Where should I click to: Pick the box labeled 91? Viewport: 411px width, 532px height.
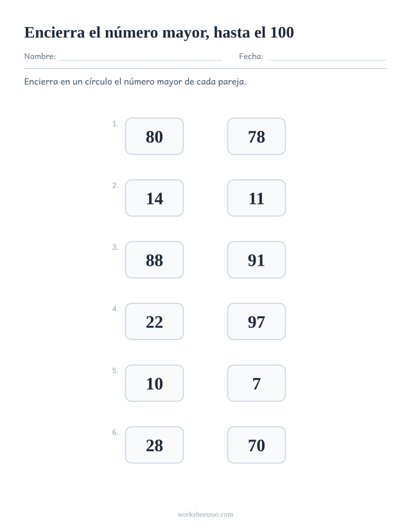(256, 260)
